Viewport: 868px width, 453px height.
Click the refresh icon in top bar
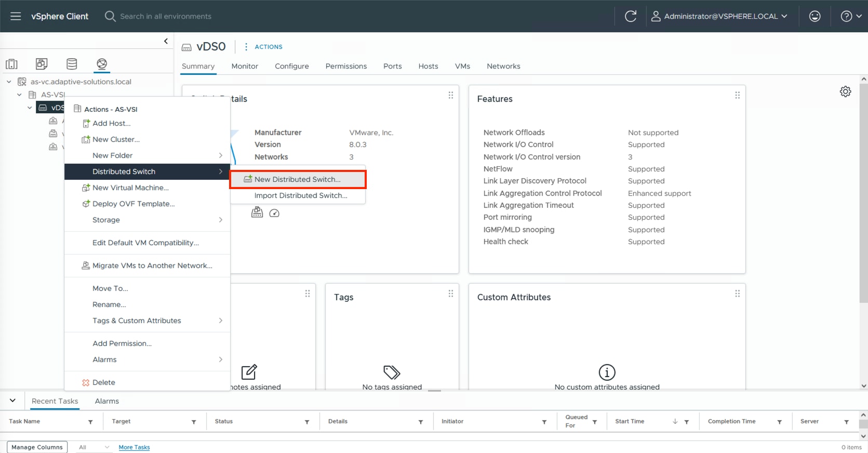click(x=631, y=16)
